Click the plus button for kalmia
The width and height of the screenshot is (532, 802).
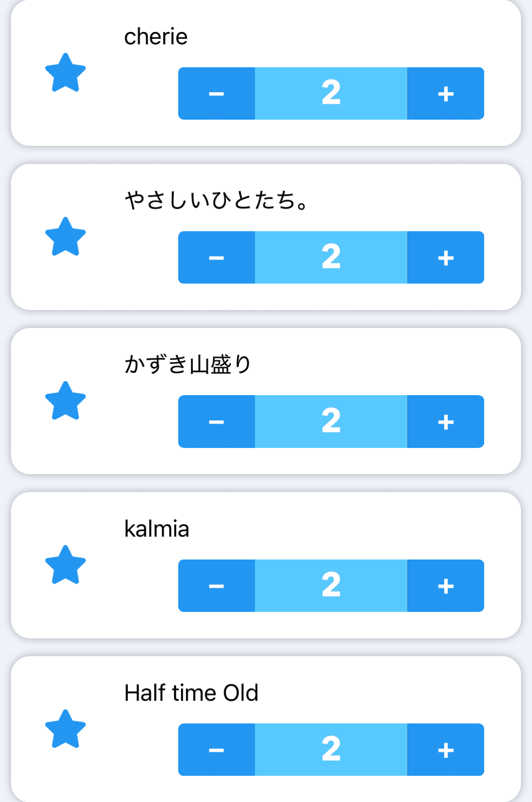[x=445, y=586]
